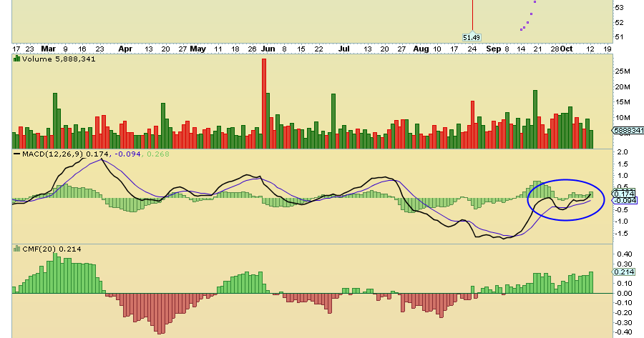Click the green 0.268 histogram value in MACD legend

(157, 154)
